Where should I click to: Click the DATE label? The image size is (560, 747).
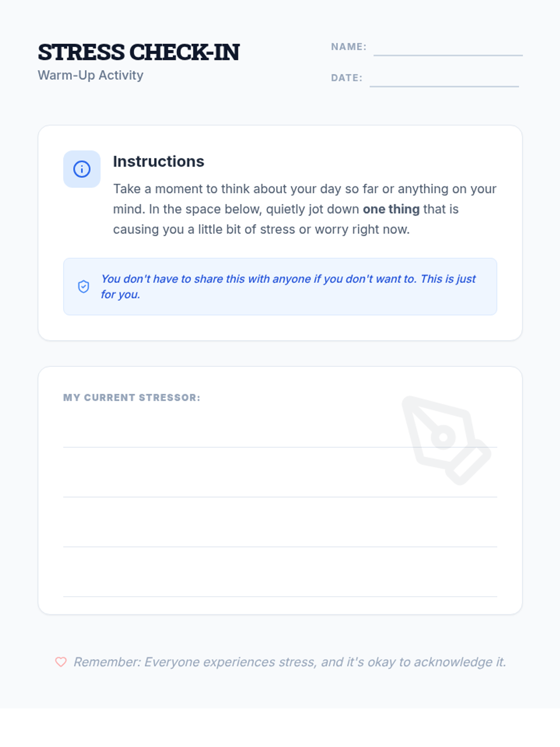point(347,78)
